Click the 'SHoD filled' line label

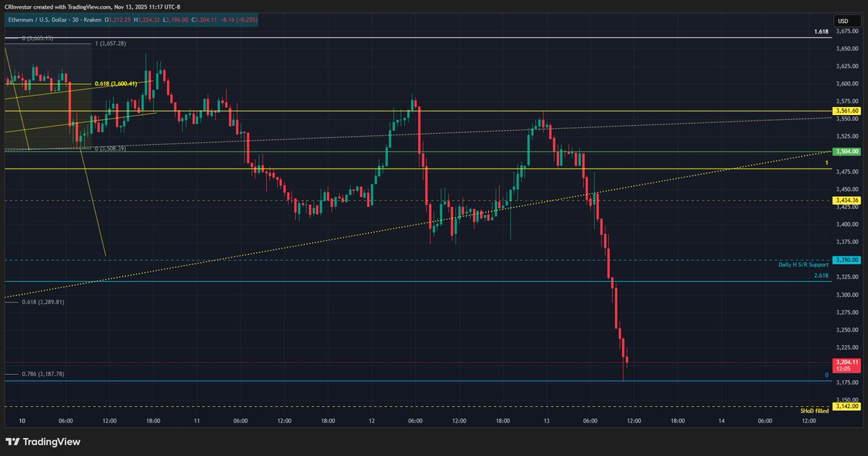pyautogui.click(x=814, y=411)
